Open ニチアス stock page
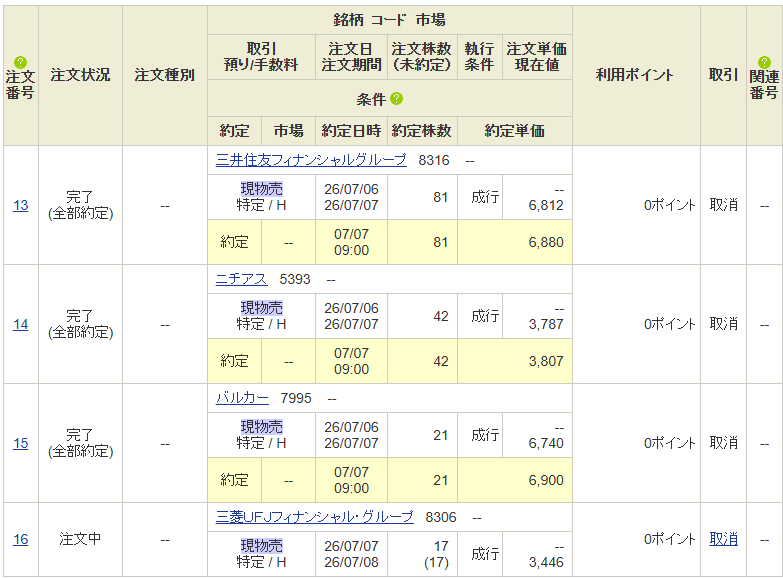Viewport: 783px width, 578px height. 242,279
